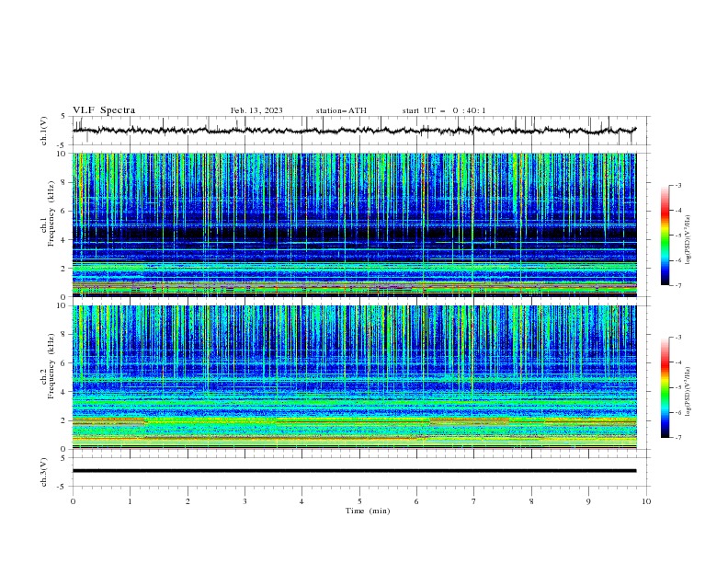728x563 pixels.
Task: Click time axis tick label "3"
Action: [x=245, y=501]
